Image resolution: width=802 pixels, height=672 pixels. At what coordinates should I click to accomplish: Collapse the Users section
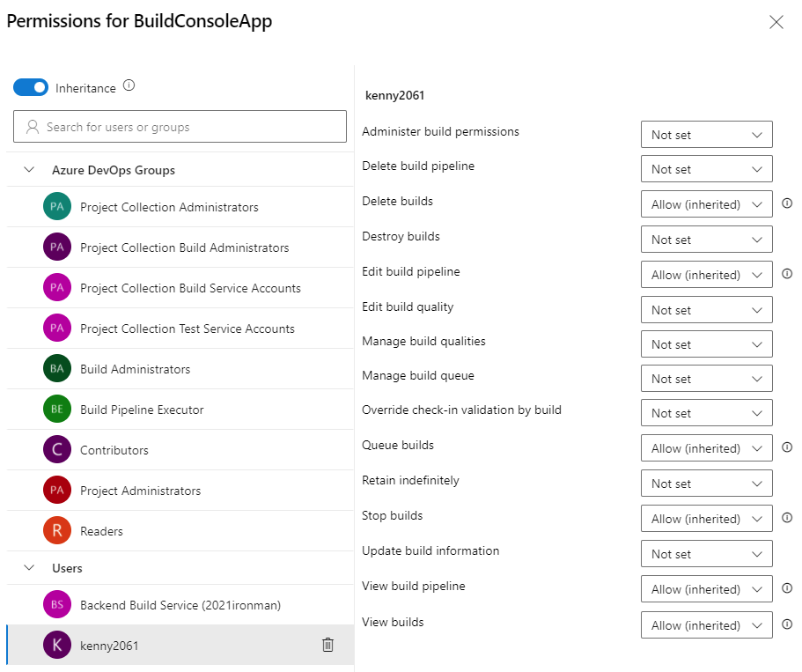(29, 568)
